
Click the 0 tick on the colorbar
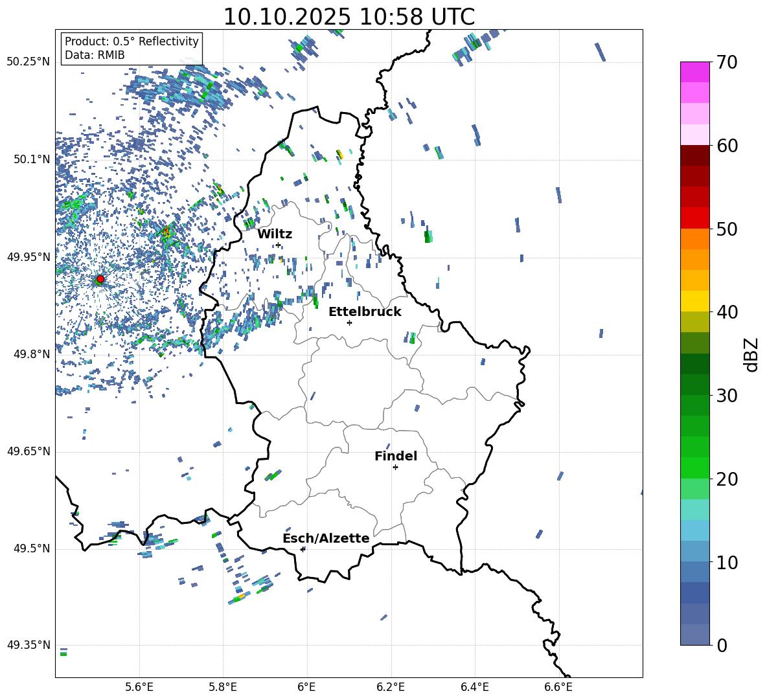point(721,646)
